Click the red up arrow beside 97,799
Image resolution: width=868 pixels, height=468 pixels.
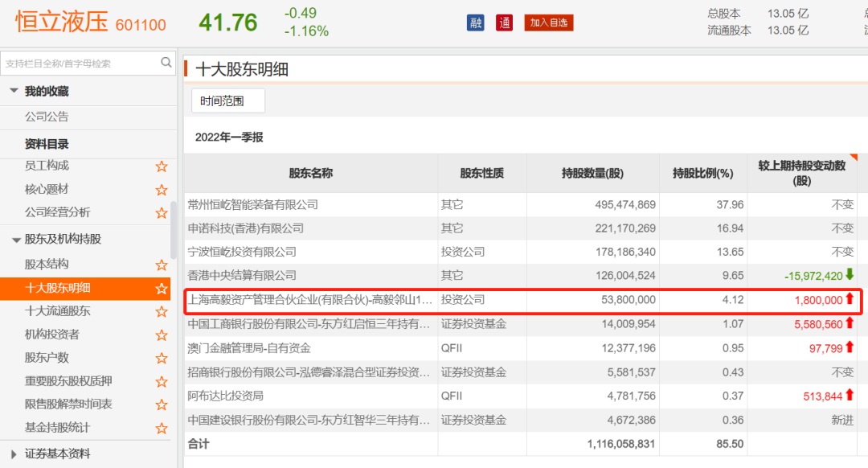(850, 348)
